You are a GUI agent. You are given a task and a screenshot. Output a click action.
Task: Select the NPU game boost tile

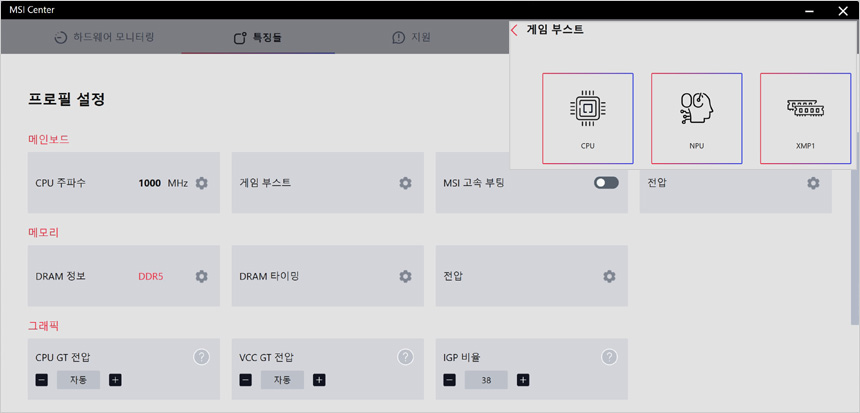pos(697,118)
